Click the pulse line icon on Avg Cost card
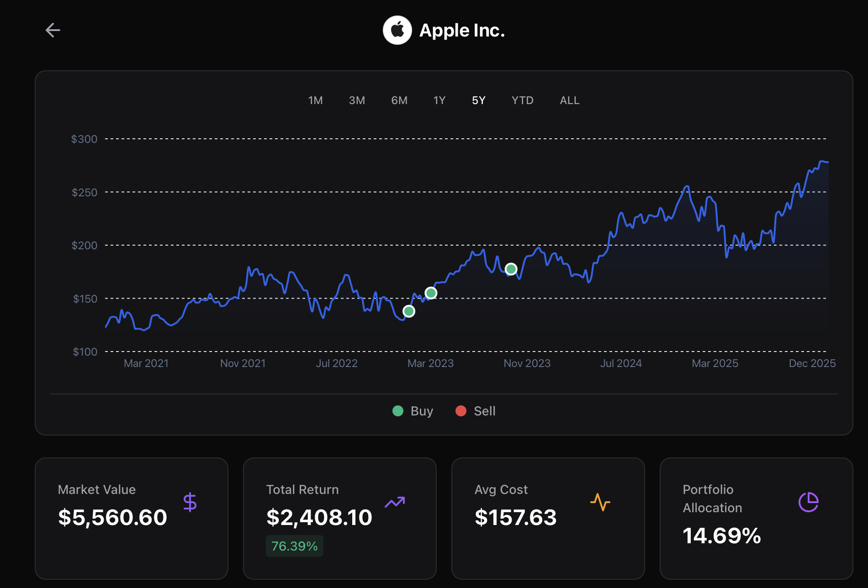Viewport: 868px width, 588px height. click(601, 501)
